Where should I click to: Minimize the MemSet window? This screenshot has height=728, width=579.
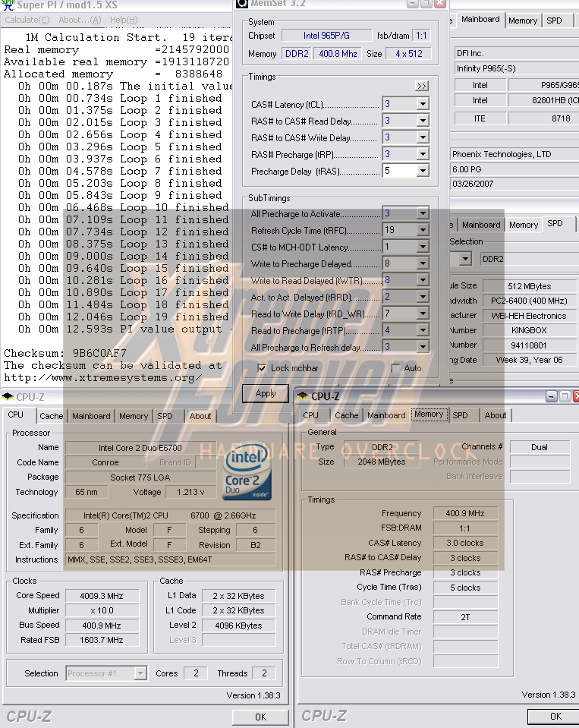[x=412, y=4]
